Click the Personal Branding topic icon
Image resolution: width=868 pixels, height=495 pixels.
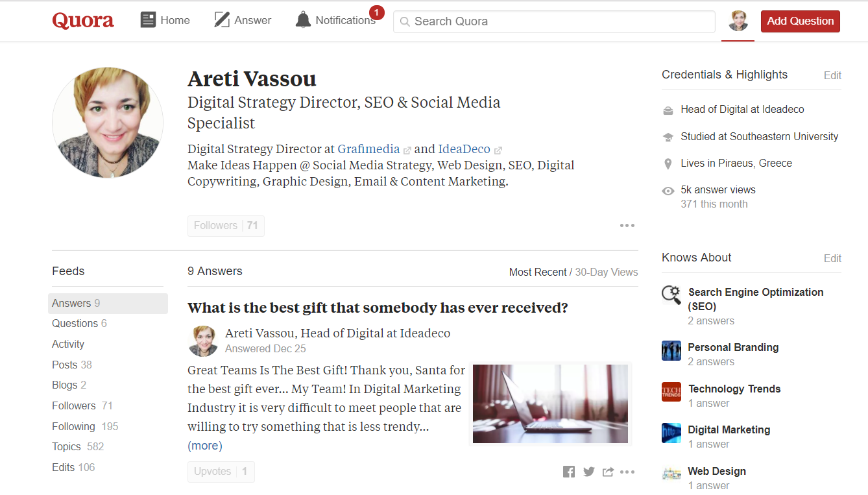671,351
